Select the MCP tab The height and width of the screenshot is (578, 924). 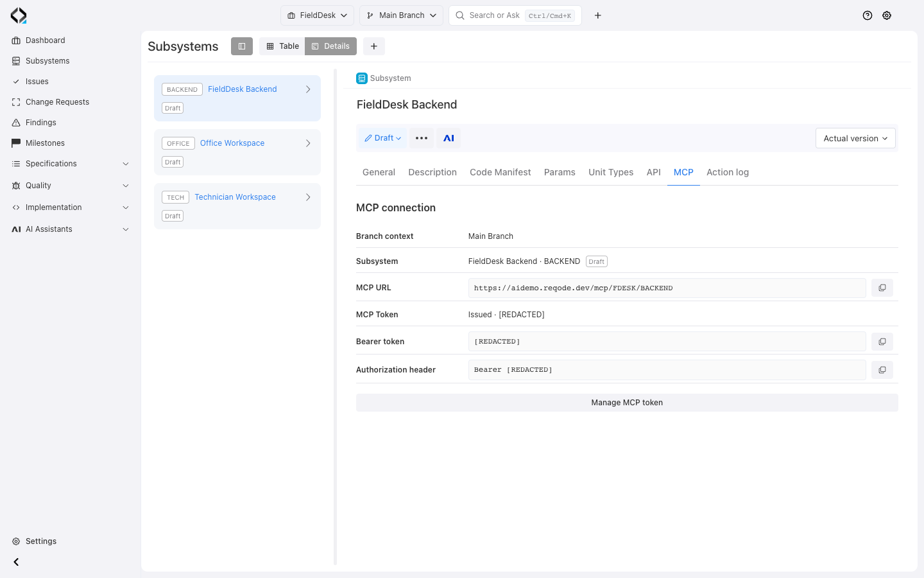coord(683,172)
